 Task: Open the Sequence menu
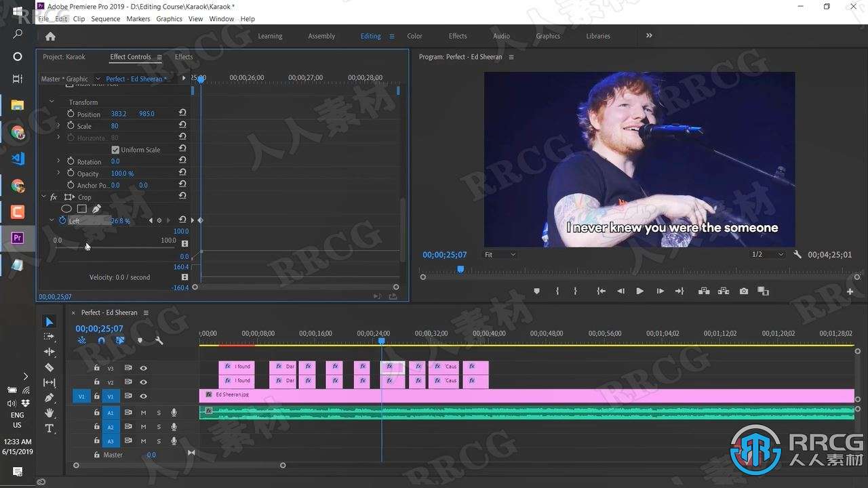point(106,19)
